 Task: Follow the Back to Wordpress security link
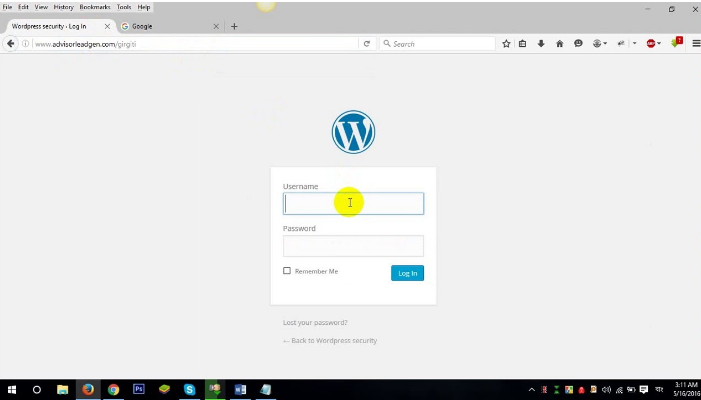click(x=330, y=340)
